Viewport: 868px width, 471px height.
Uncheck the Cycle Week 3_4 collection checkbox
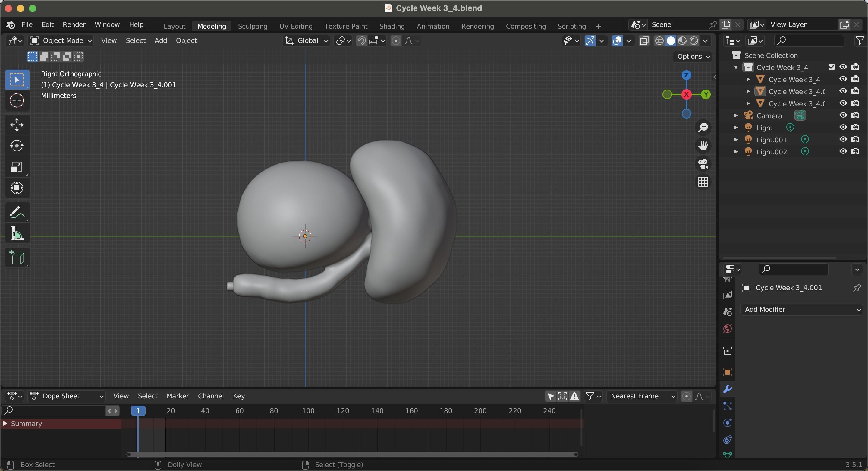(x=831, y=67)
